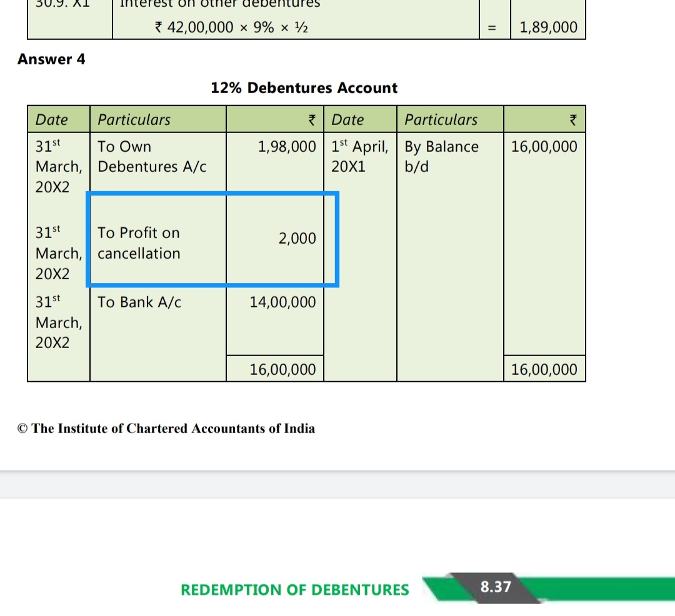Screen dimensions: 675x616
Task: Click the "To Own Debentures A/c" entry
Action: pos(152,157)
